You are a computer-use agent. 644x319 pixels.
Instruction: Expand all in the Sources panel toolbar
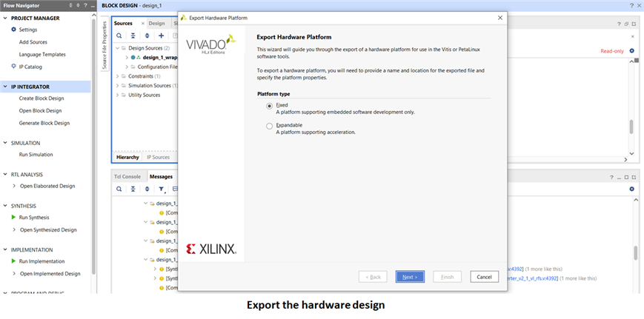point(147,36)
